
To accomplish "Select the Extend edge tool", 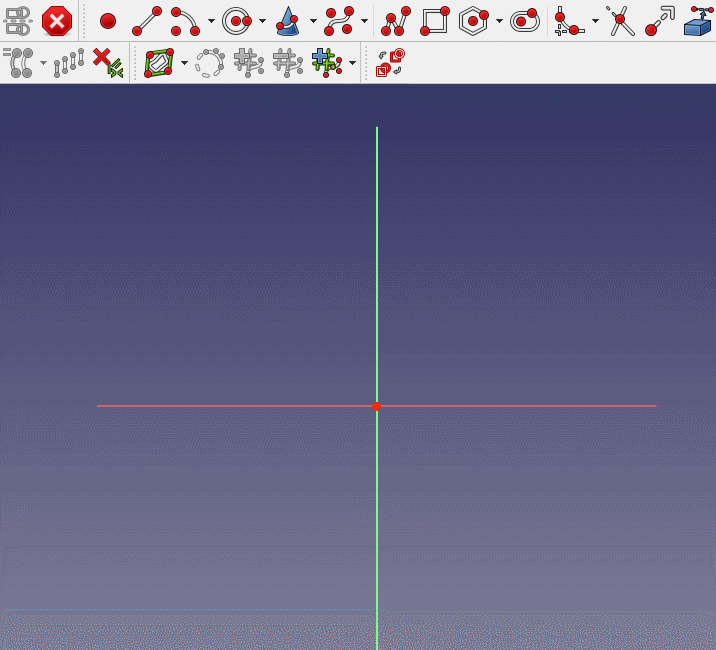I will click(x=659, y=21).
